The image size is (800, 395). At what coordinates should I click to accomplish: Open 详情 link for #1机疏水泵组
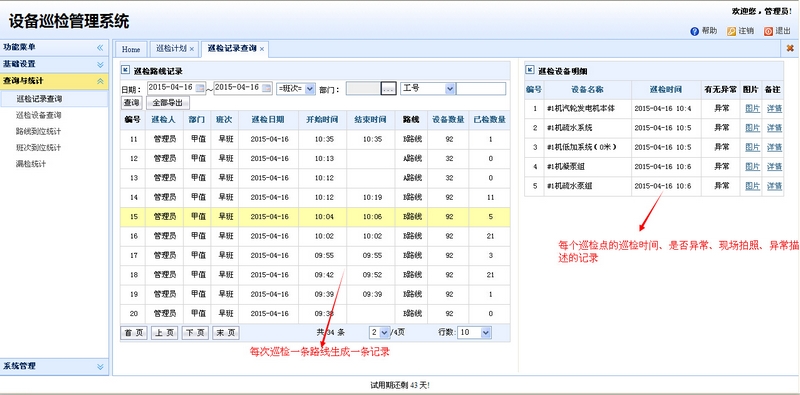tap(774, 186)
